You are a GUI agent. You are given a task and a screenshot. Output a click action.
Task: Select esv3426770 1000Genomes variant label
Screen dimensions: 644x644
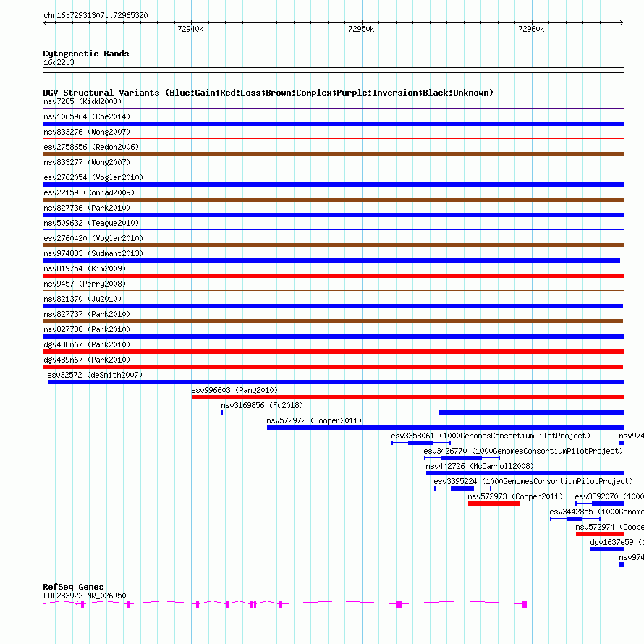click(x=523, y=451)
